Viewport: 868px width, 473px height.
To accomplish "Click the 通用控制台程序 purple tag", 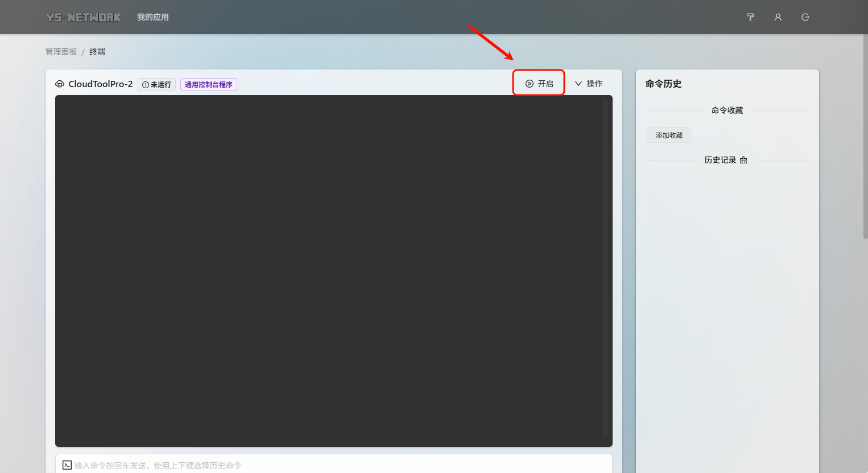I will point(209,85).
